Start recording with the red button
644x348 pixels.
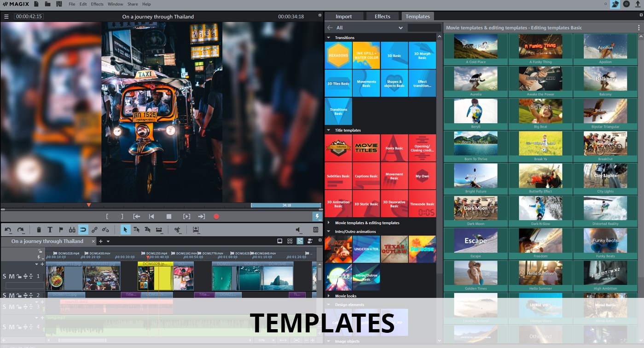click(x=216, y=217)
